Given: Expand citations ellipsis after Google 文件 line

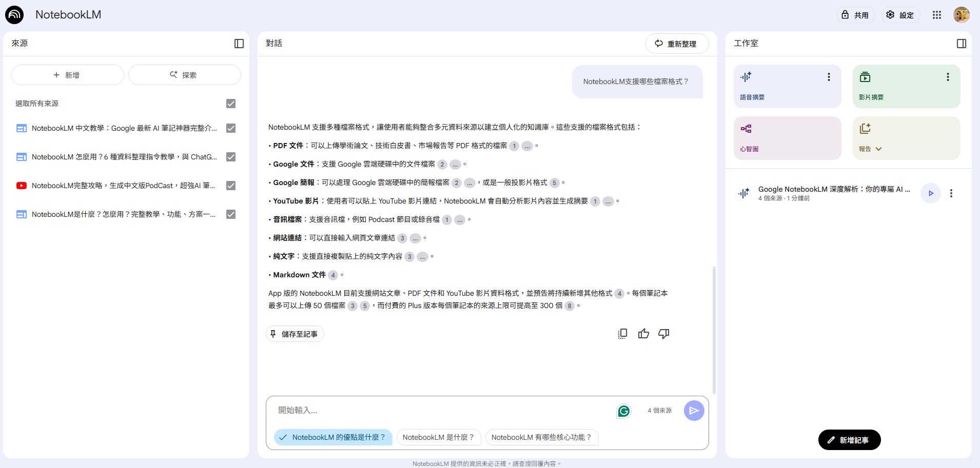Looking at the screenshot, I should 455,165.
